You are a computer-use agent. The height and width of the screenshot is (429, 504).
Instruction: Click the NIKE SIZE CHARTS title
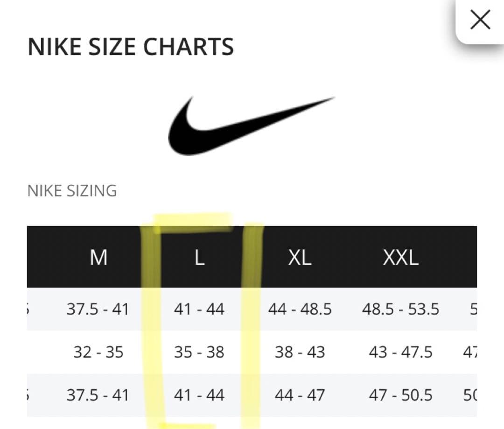click(x=131, y=46)
